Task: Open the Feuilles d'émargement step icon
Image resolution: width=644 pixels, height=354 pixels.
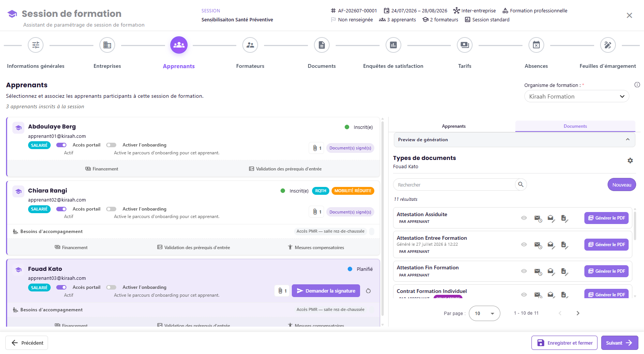Action: pyautogui.click(x=608, y=45)
